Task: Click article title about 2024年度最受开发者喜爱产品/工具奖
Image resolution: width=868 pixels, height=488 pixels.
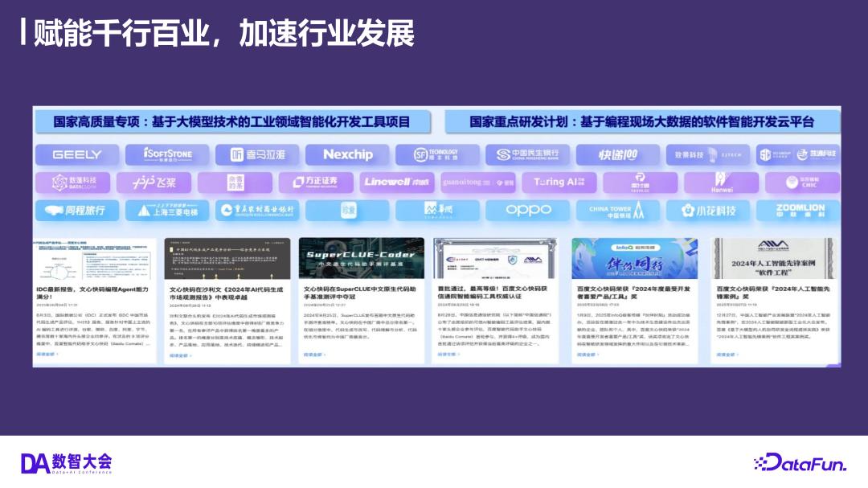Action: tap(634, 293)
